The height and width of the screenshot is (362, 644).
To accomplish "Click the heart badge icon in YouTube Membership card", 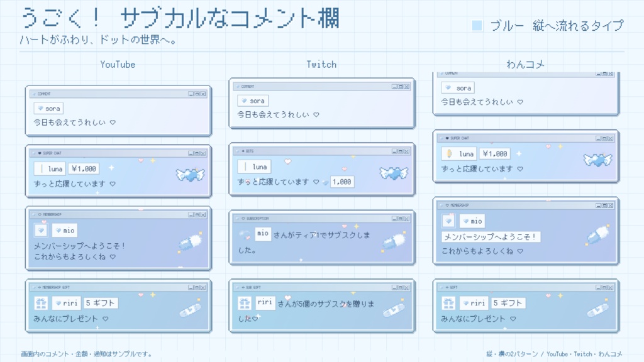I will [41, 230].
